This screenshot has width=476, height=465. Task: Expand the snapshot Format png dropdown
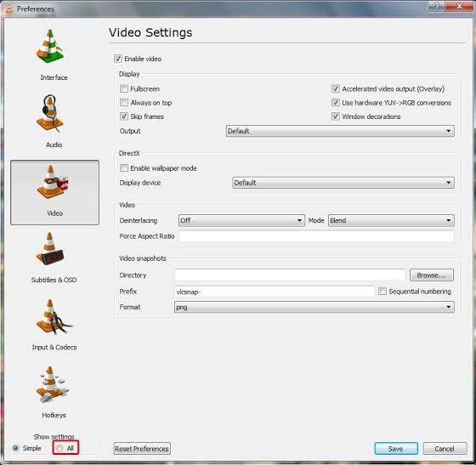coord(314,307)
